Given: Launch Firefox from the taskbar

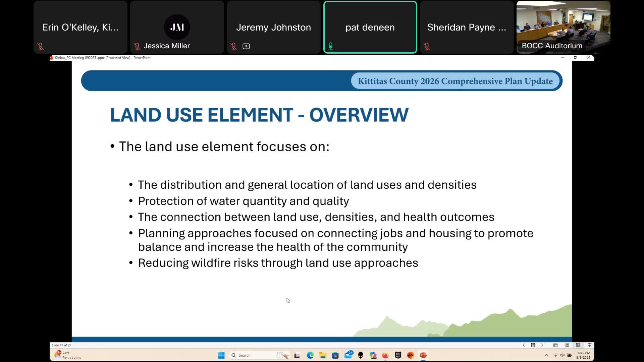Looking at the screenshot, I should 385,355.
